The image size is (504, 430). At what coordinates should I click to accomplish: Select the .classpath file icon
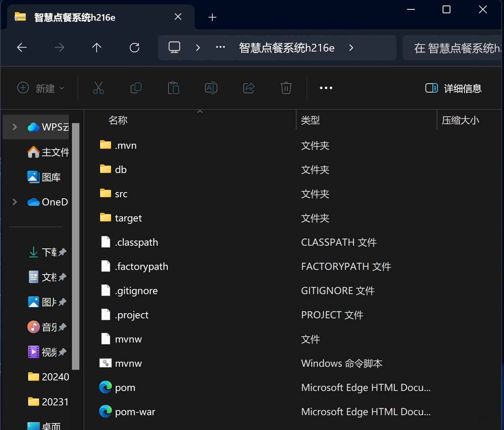(x=106, y=242)
